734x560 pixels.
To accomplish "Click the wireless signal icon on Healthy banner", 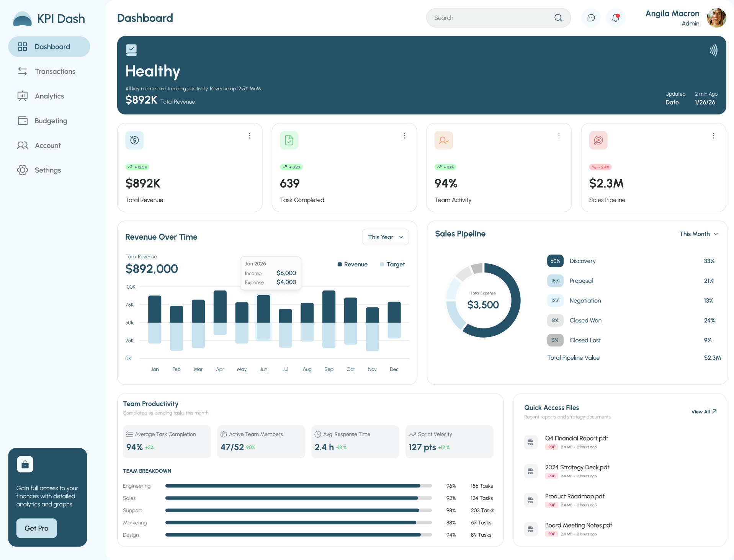I will 713,50.
